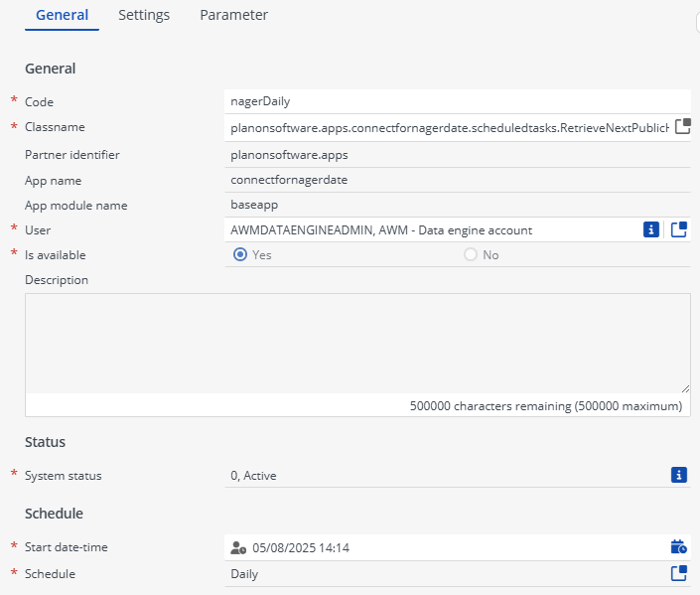Click the App name value connectfornagerdate
Screen dimensions: 700x595
pyautogui.click(x=289, y=180)
